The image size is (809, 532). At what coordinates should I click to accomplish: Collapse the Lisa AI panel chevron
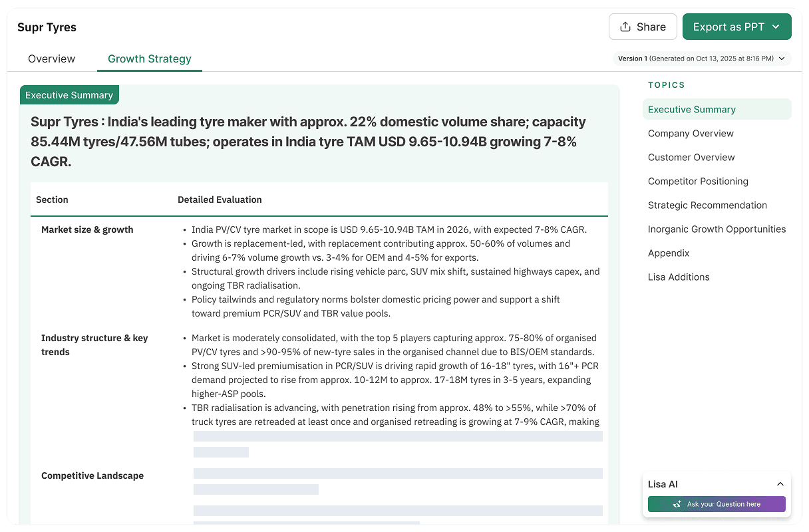(x=780, y=484)
